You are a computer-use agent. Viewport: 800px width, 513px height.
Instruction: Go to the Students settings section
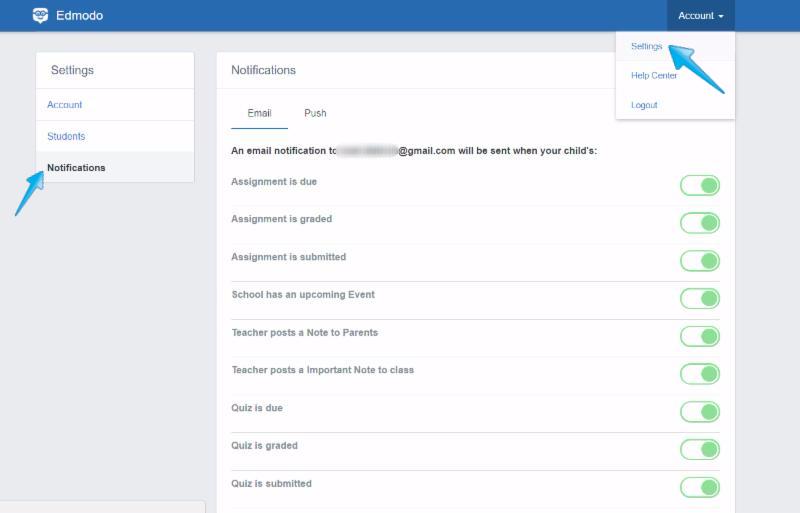(66, 136)
